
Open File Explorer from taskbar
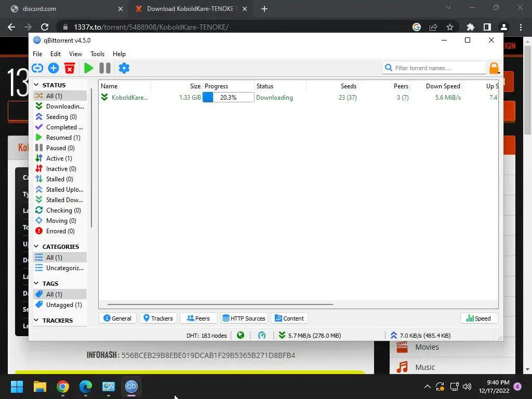[39, 387]
